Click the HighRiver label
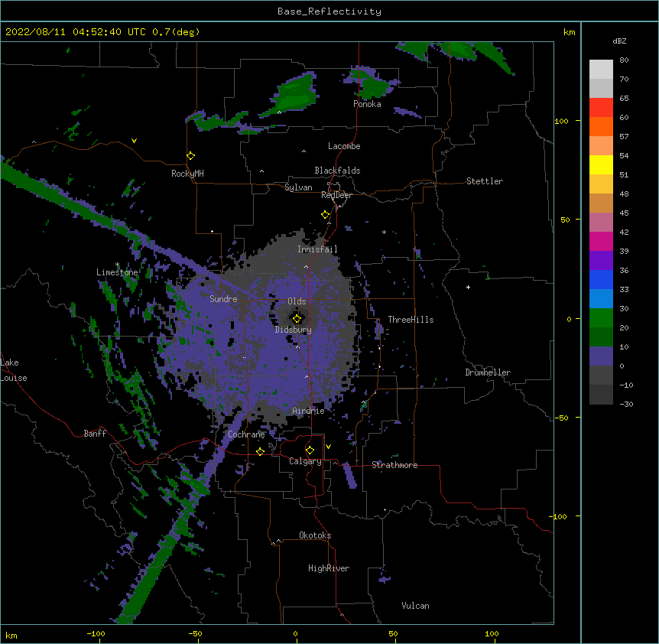 tap(329, 568)
